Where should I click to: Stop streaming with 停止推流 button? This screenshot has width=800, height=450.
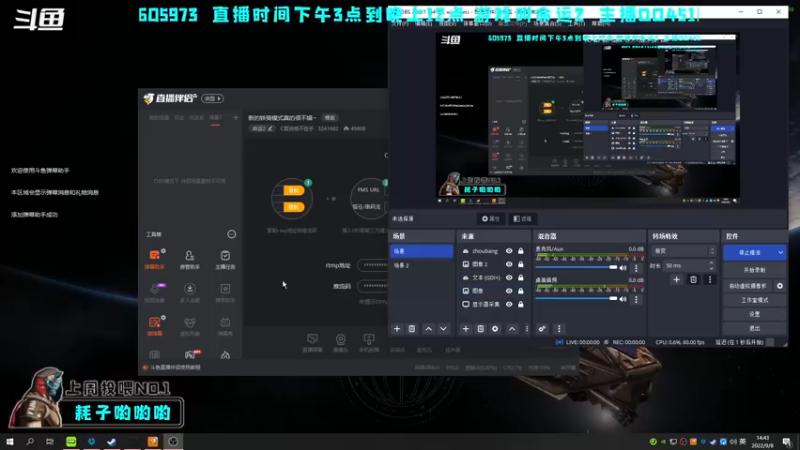tap(749, 253)
